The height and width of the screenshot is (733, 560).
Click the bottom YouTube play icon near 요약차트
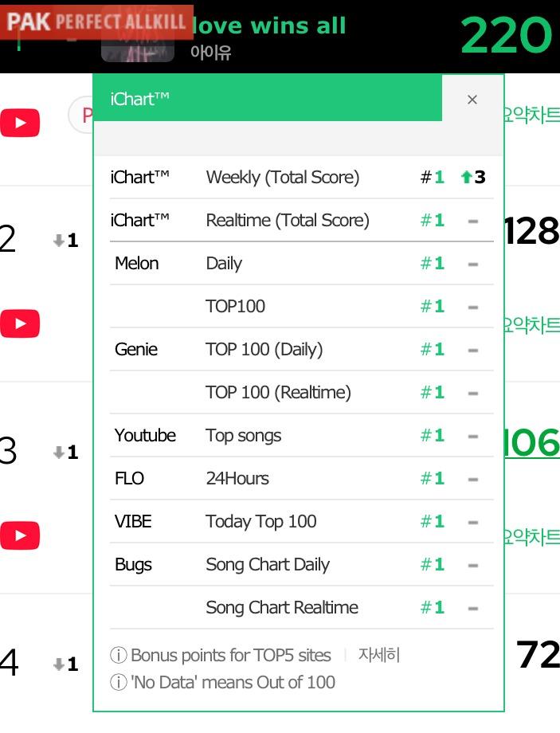pos(21,536)
